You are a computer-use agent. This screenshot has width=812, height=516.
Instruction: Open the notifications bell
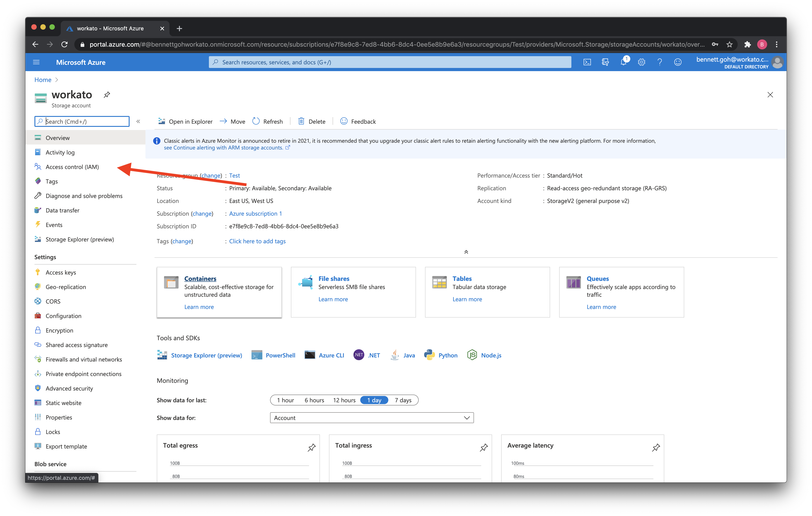[x=623, y=62]
